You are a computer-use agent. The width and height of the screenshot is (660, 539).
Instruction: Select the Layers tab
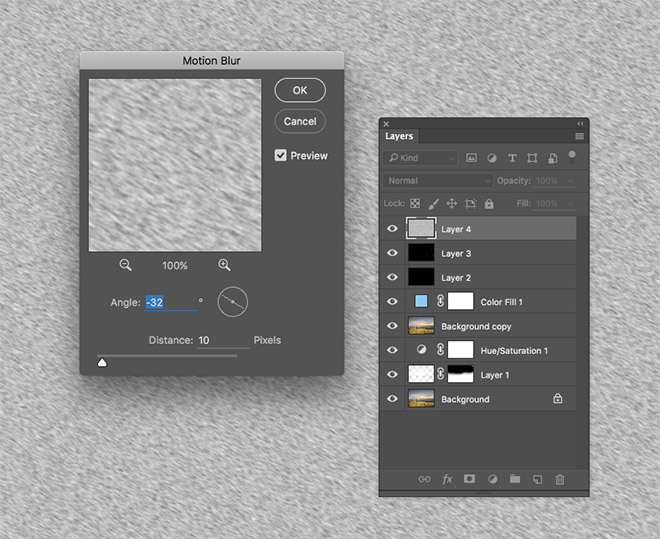coord(399,136)
